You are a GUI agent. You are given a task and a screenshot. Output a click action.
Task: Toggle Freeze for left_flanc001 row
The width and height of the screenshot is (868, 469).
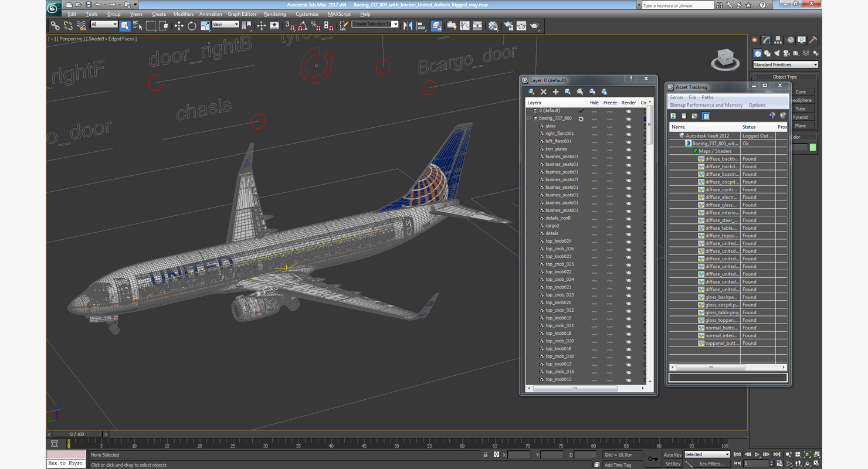click(x=610, y=141)
